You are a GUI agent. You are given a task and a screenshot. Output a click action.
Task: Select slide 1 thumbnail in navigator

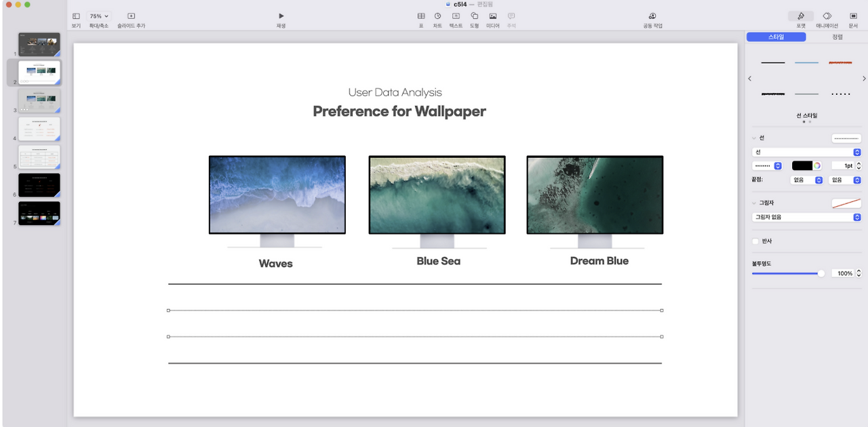click(39, 44)
